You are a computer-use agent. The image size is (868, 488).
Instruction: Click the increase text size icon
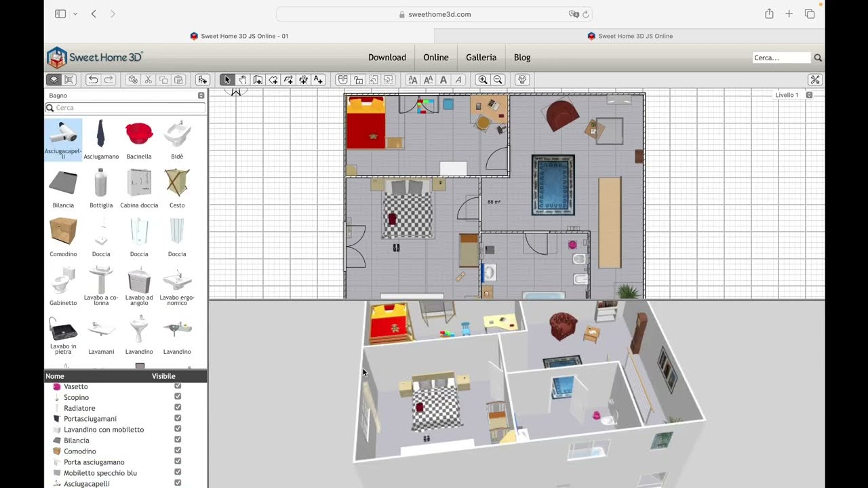pos(412,80)
